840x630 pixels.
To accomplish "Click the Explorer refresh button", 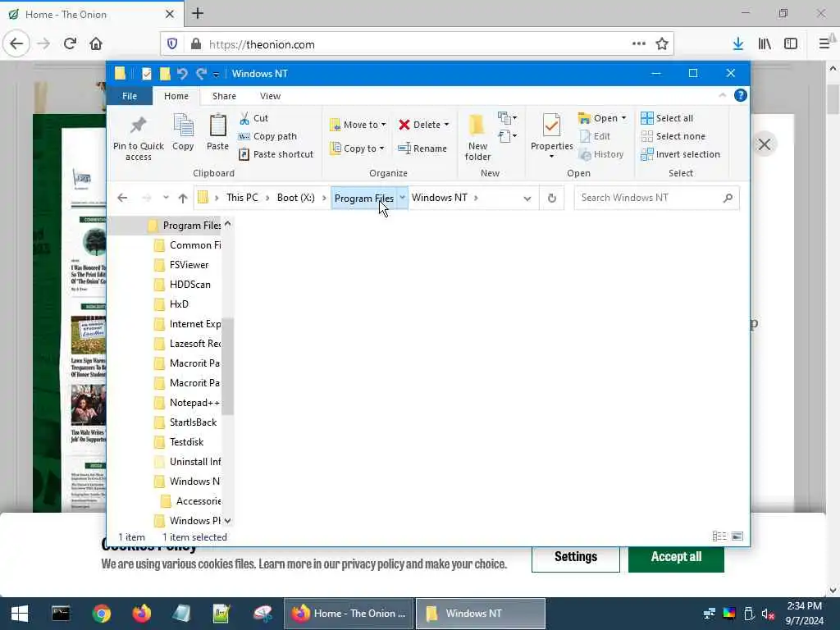I will tap(552, 199).
